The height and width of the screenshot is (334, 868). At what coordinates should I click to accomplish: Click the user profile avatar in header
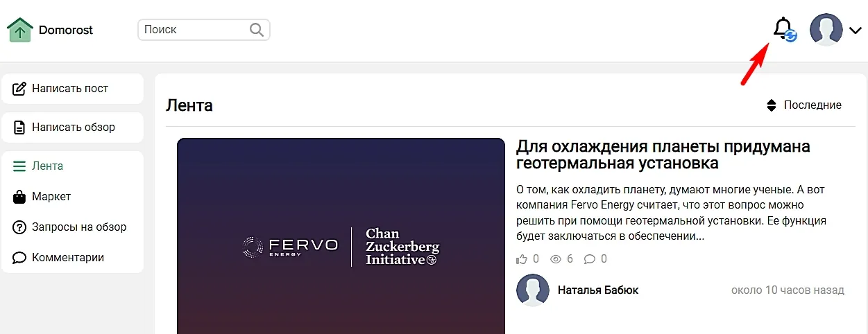(x=826, y=30)
